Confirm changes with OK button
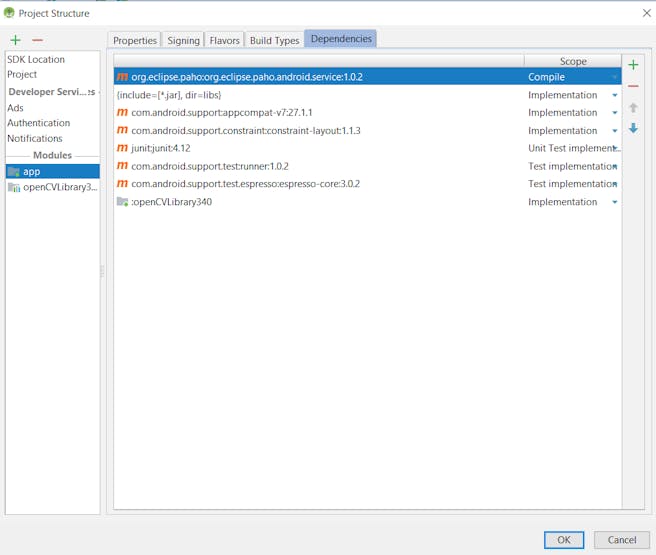Screen dimensions: 656x555 point(564,540)
